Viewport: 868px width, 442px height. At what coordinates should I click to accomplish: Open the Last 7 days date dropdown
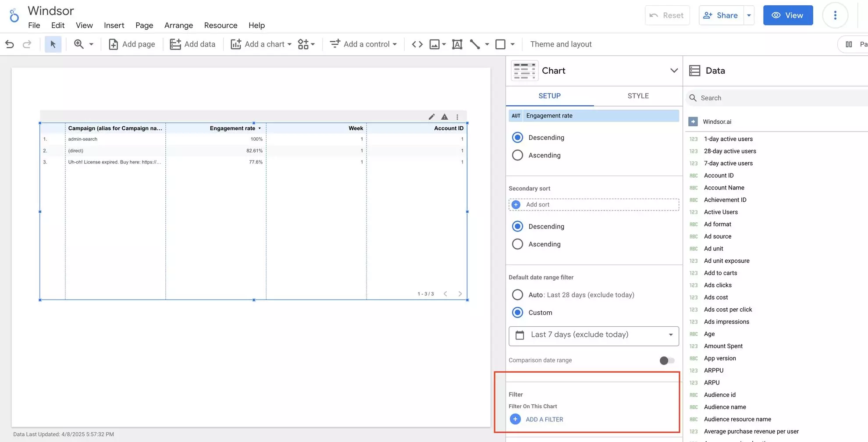[x=594, y=336]
